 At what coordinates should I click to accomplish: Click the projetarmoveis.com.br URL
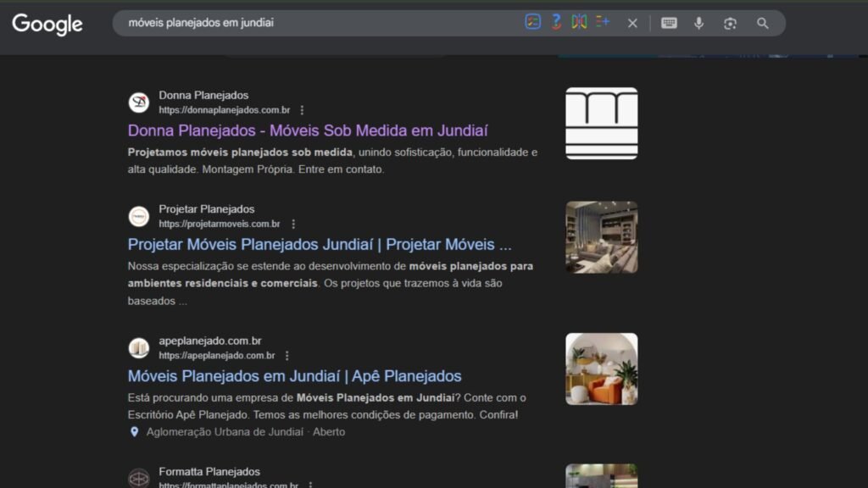(220, 224)
